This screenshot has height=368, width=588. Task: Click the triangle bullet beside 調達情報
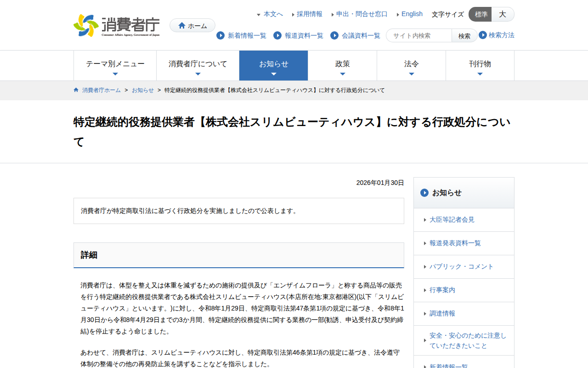[x=425, y=314]
